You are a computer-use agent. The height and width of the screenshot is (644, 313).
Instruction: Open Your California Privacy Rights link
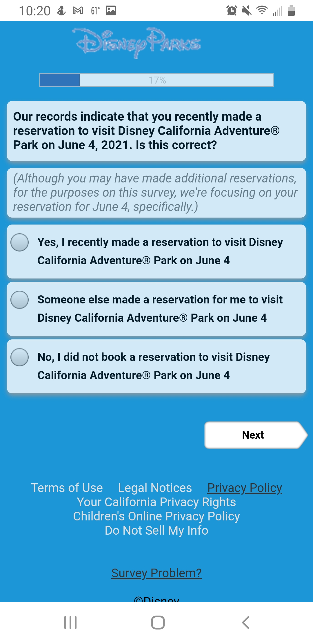tap(156, 502)
